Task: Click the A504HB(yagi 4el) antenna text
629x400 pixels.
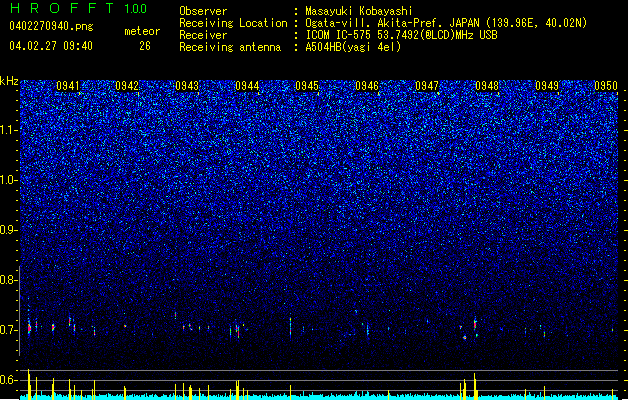Action: 353,47
